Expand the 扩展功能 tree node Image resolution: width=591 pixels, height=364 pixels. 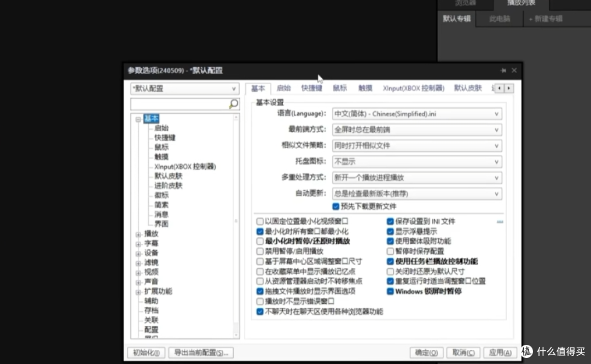(138, 292)
